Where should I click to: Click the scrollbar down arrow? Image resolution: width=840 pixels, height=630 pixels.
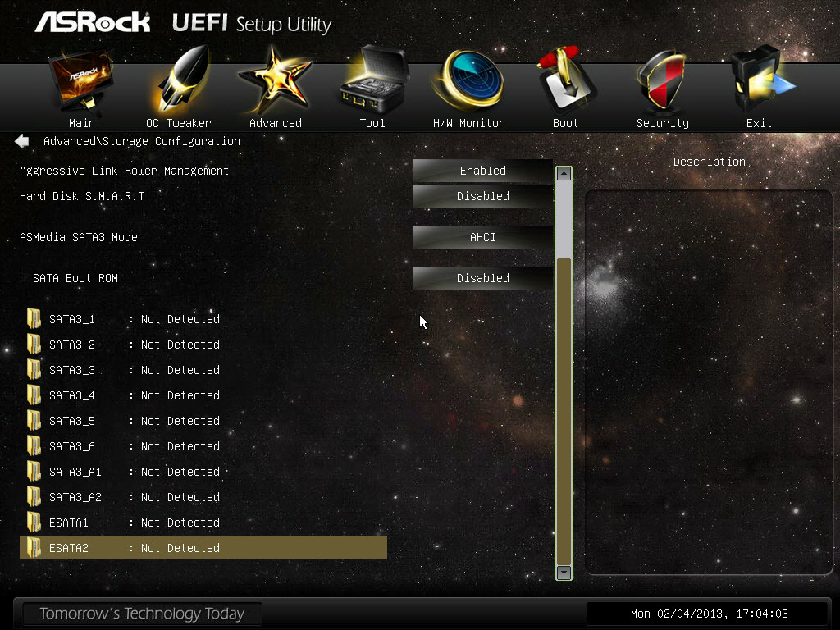[564, 572]
